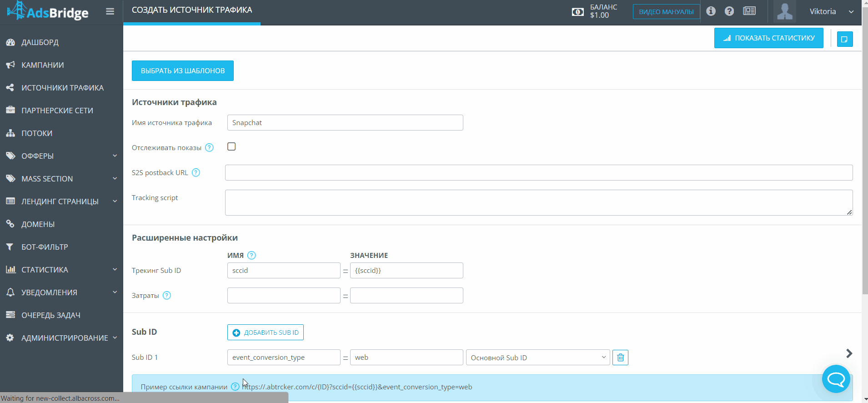Image resolution: width=868 pixels, height=403 pixels.
Task: Click the Бот-фильтр funnel icon
Action: pyautogui.click(x=10, y=247)
